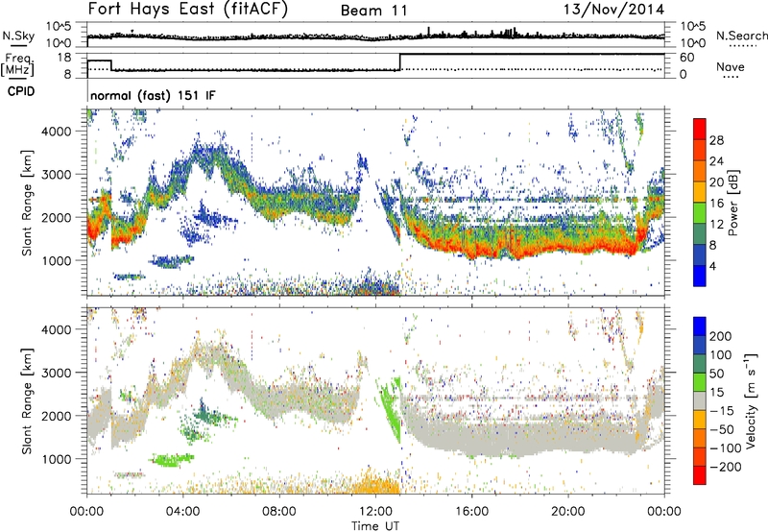Click the date '13/Nov/2014'
This screenshot has height=532, width=768.
pos(613,9)
